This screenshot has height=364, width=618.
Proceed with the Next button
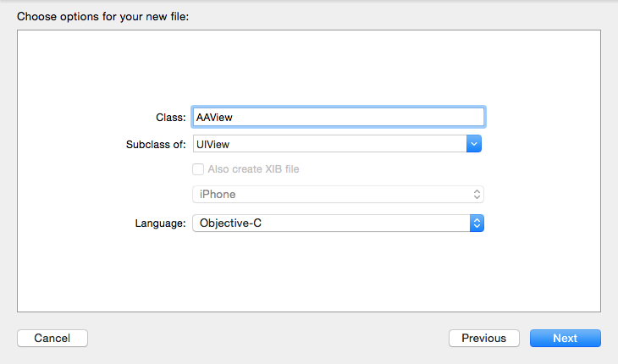(565, 338)
